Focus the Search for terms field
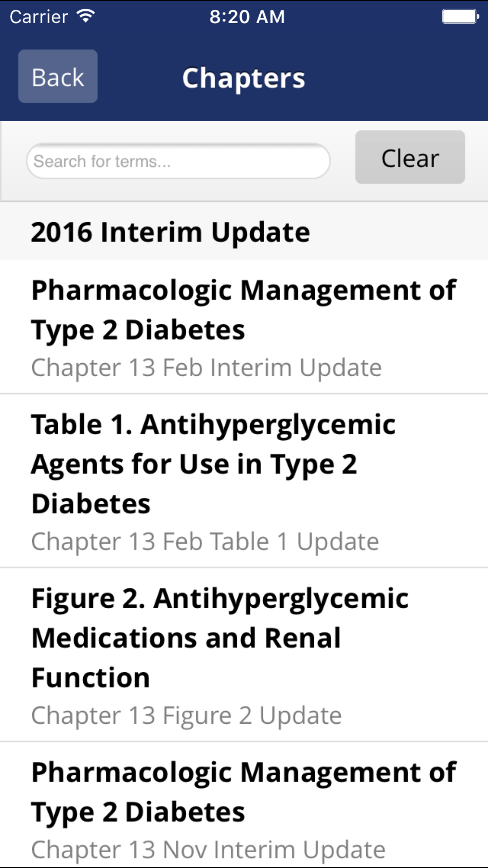The height and width of the screenshot is (868, 488). (x=178, y=161)
